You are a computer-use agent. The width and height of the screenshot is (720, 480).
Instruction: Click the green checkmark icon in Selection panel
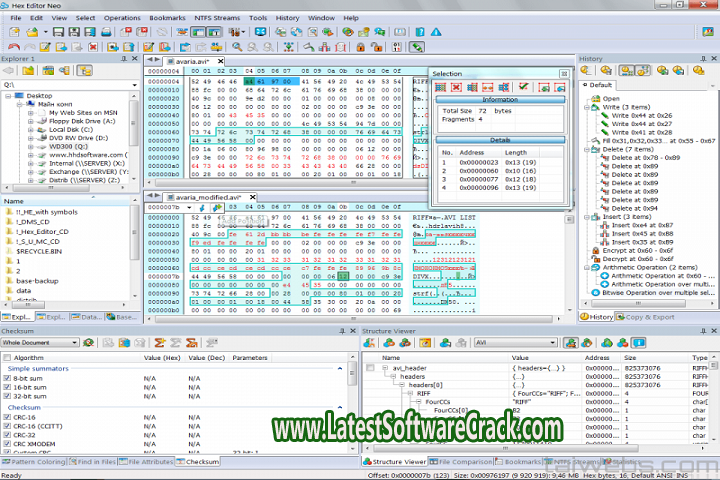(x=523, y=88)
